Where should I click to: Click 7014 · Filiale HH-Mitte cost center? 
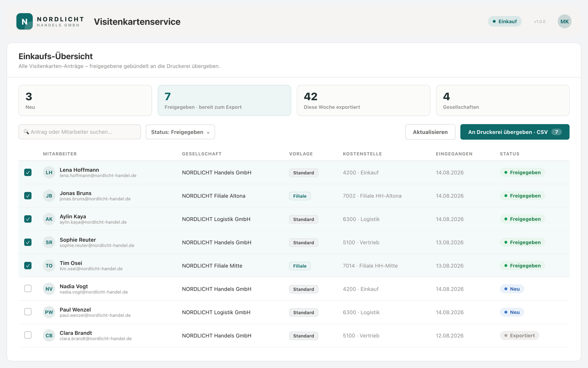pyautogui.click(x=370, y=266)
